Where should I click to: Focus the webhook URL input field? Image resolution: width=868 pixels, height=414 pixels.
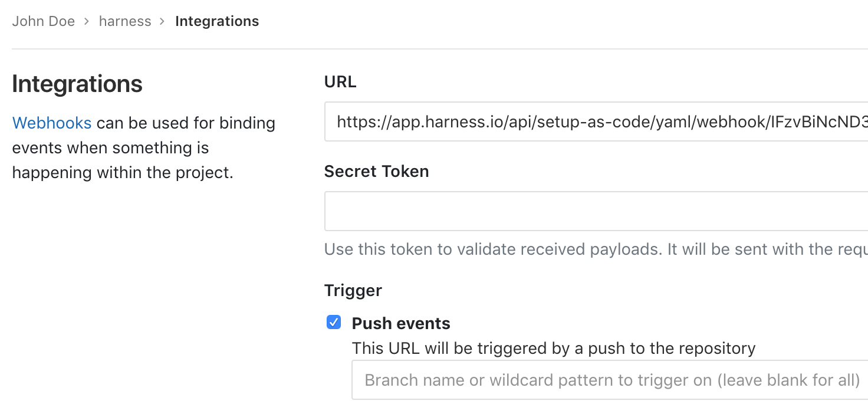tap(596, 122)
